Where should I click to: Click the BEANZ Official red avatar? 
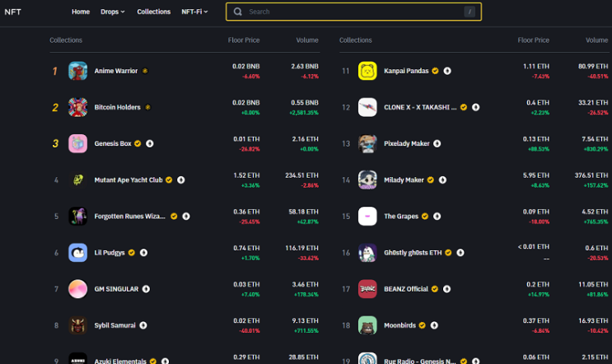click(x=367, y=289)
